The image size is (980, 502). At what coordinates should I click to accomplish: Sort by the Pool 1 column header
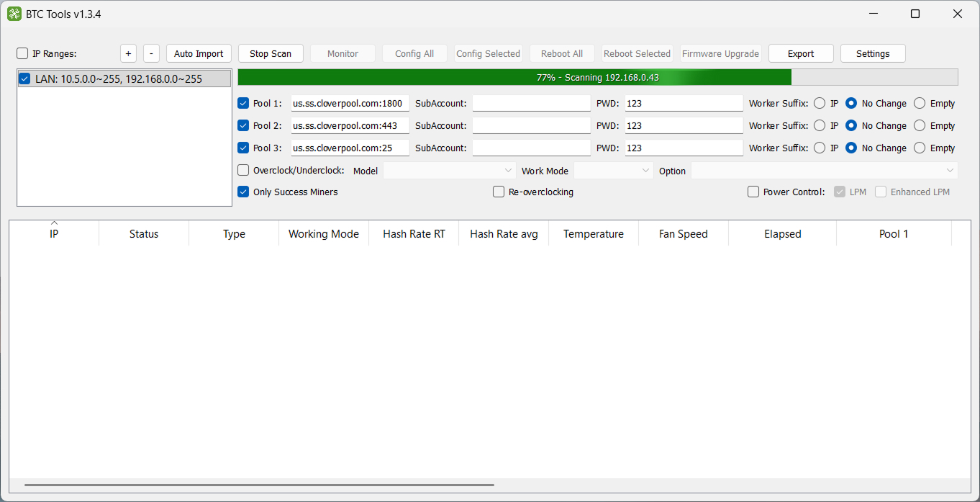coord(894,234)
